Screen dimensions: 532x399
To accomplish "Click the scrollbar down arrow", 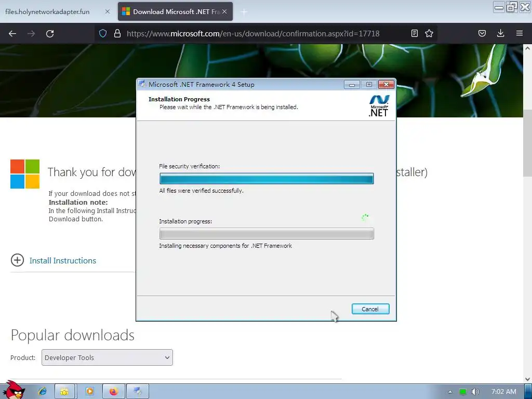I will coord(527,379).
